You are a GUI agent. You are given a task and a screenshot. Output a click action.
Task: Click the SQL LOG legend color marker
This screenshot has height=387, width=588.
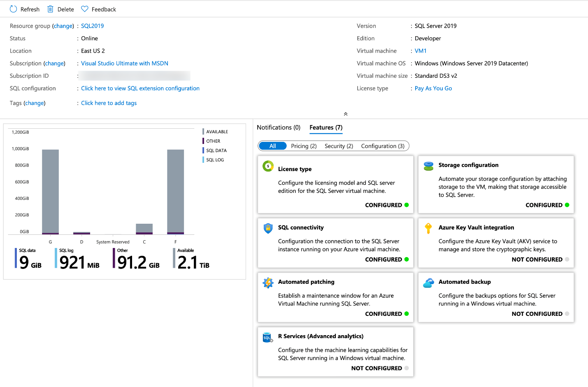click(203, 160)
